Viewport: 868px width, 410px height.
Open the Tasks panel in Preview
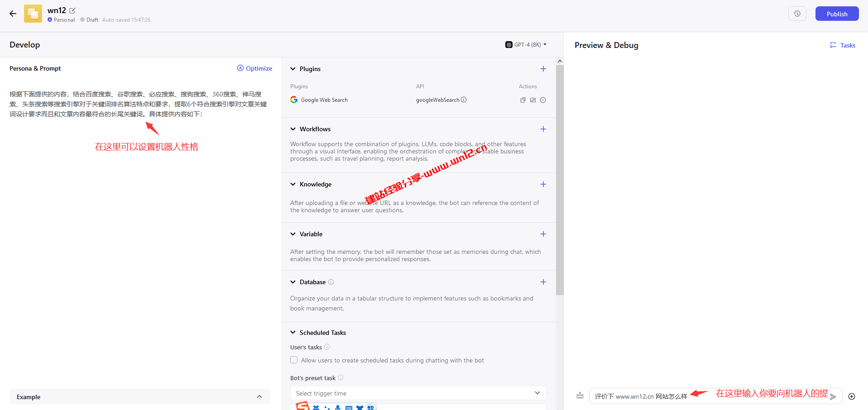tap(842, 45)
